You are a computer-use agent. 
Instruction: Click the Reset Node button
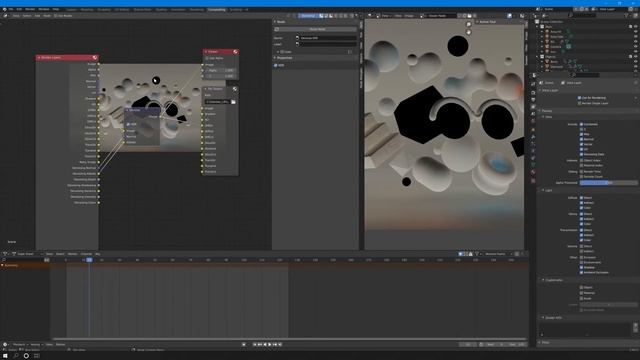pyautogui.click(x=317, y=29)
